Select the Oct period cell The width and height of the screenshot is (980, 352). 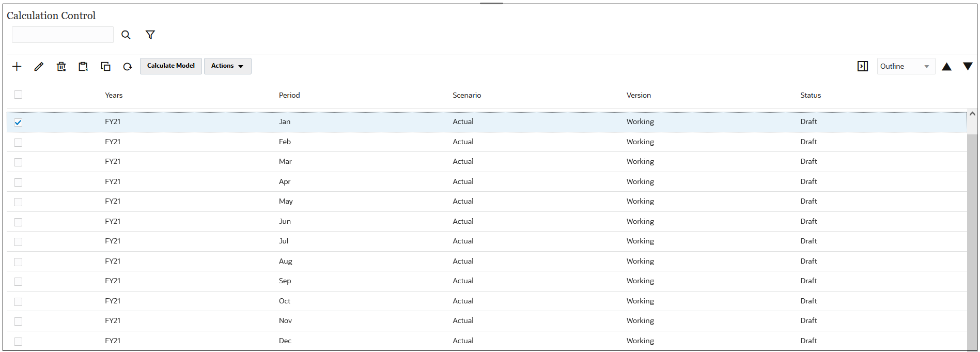point(285,301)
